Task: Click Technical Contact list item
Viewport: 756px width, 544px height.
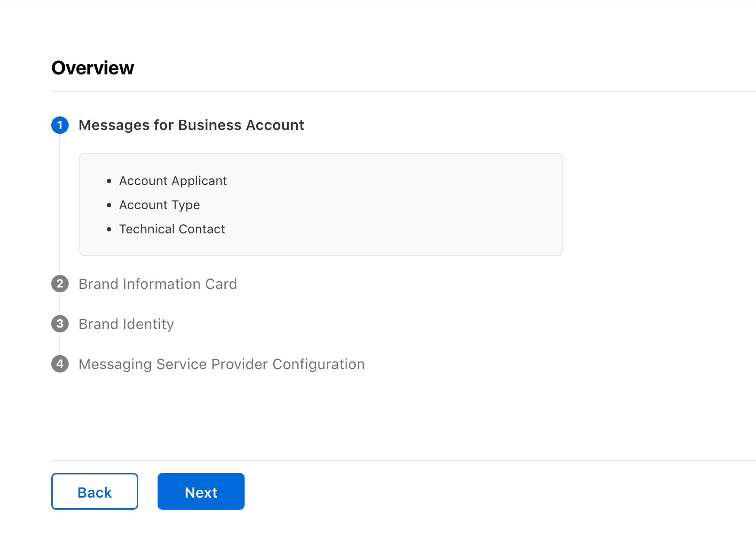Action: pyautogui.click(x=172, y=229)
